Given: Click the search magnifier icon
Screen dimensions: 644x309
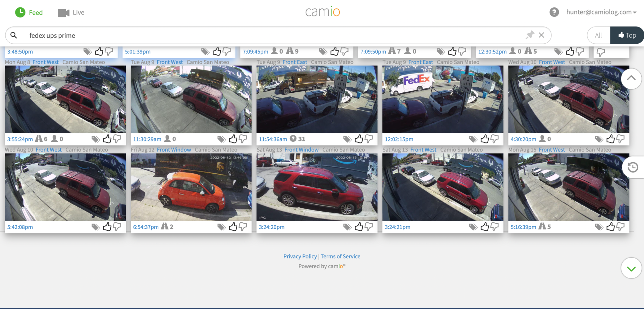Looking at the screenshot, I should coord(13,35).
